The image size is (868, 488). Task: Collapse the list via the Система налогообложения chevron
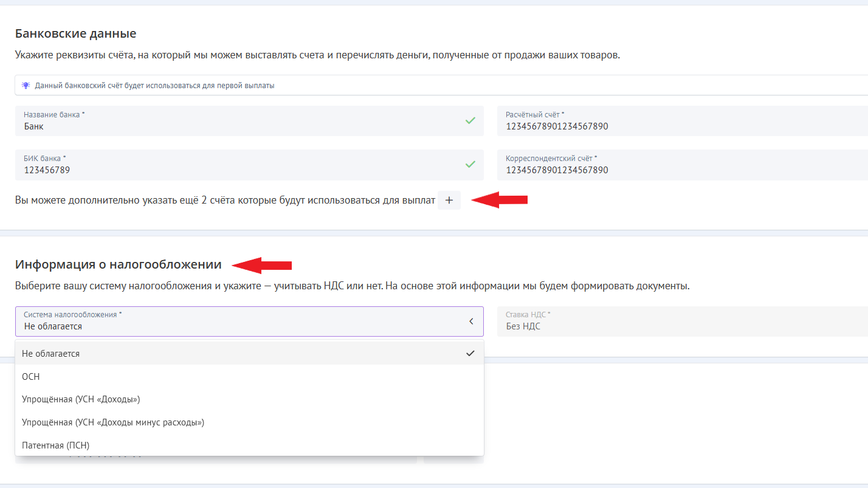(x=470, y=321)
